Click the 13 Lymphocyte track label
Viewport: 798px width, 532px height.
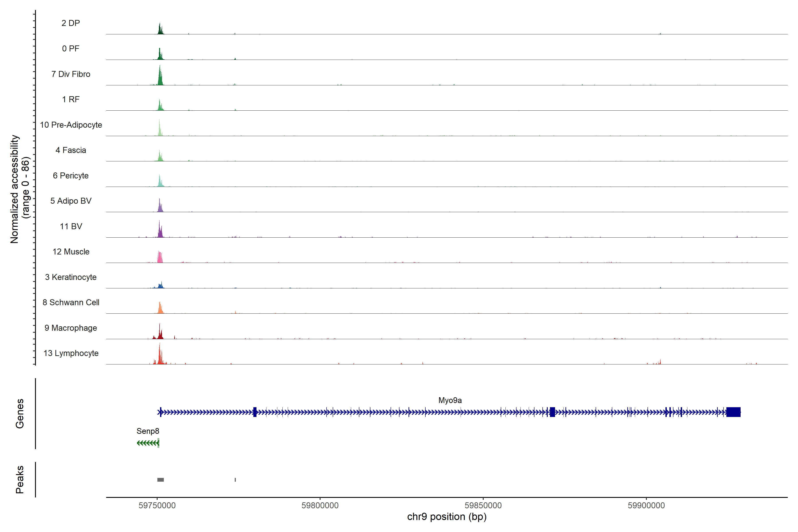pyautogui.click(x=71, y=353)
